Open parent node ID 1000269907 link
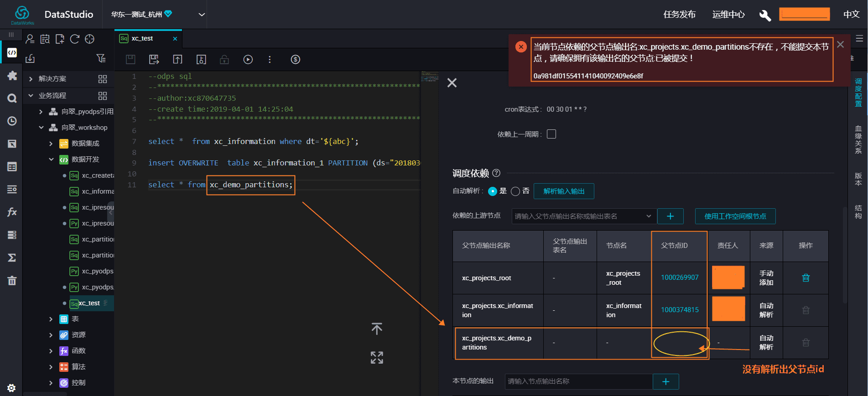Screen dimensions: 868x396 click(680, 278)
